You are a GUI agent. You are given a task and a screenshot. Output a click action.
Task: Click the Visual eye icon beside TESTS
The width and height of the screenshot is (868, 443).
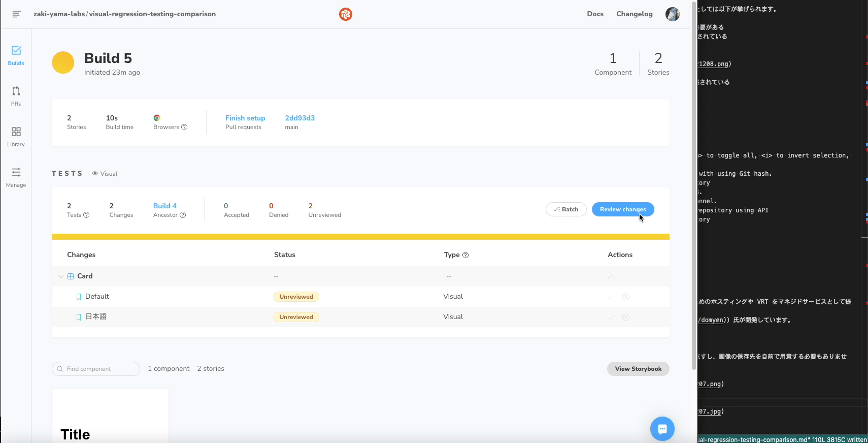coord(95,174)
